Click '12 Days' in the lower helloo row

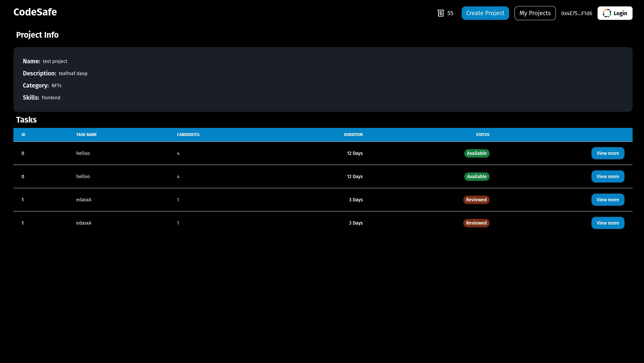pos(355,176)
